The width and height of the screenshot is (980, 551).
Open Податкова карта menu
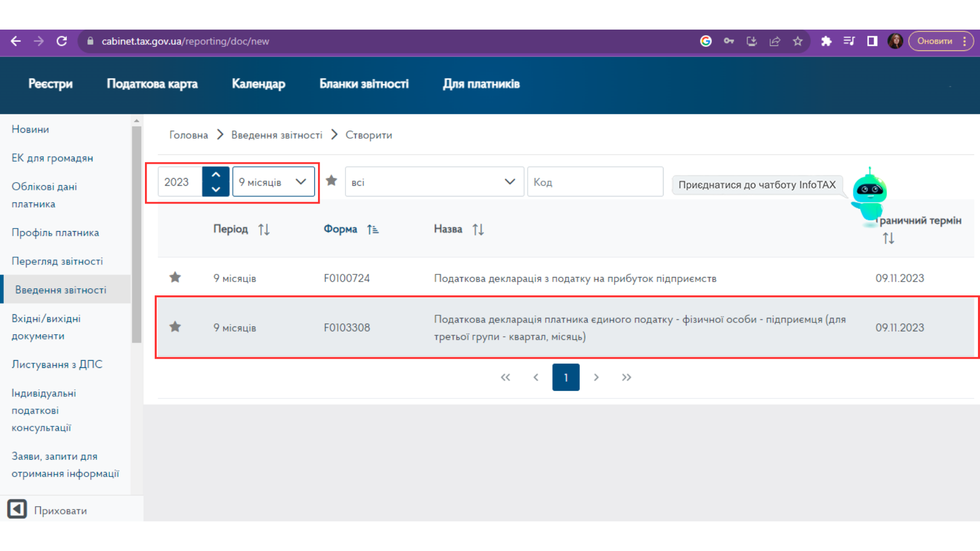[x=152, y=84]
